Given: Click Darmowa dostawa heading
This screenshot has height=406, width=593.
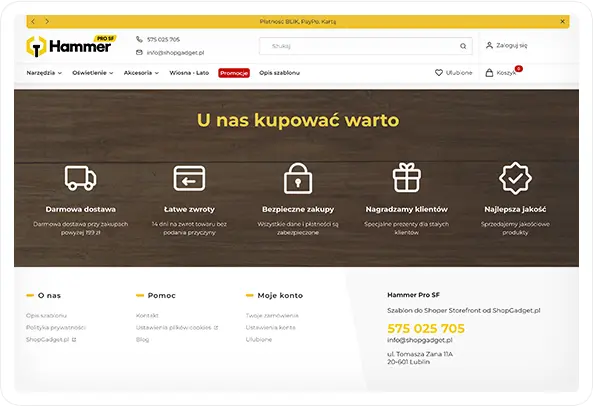Looking at the screenshot, I should pos(81,209).
